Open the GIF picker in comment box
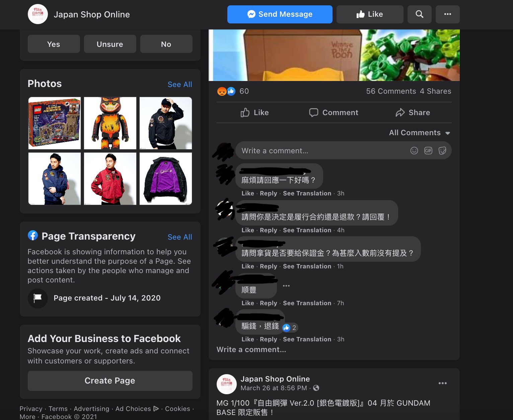The height and width of the screenshot is (420, 513). click(x=428, y=151)
